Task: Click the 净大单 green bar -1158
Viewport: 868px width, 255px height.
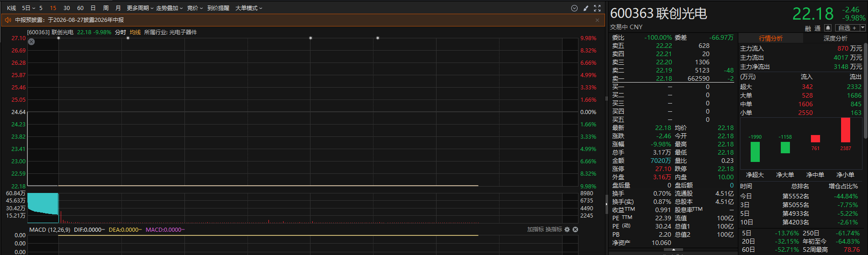Action: (x=785, y=147)
